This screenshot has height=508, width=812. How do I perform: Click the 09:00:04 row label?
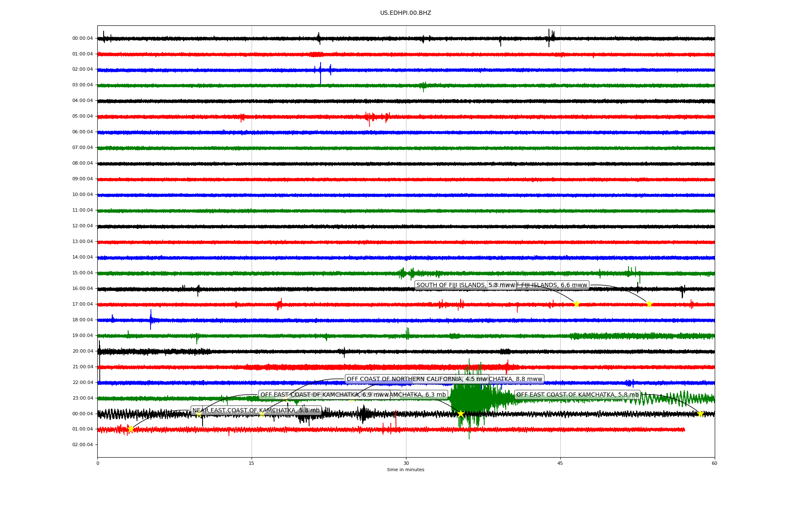tap(82, 179)
